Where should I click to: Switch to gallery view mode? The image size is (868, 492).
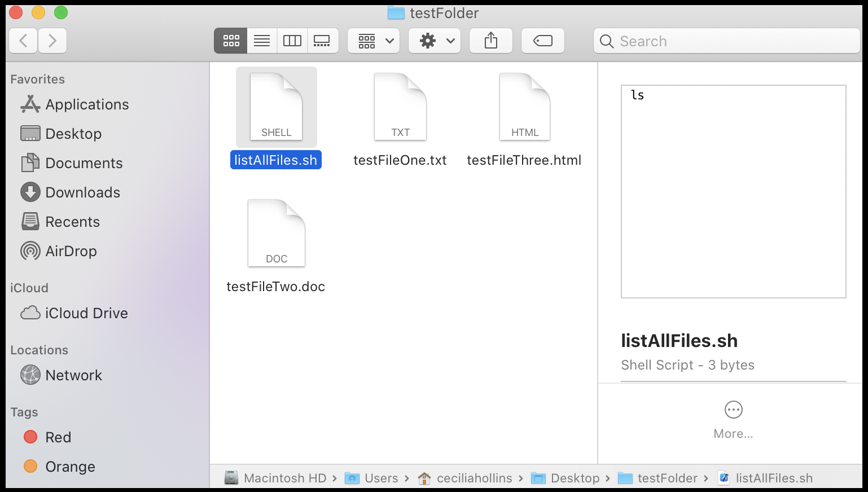pos(322,41)
